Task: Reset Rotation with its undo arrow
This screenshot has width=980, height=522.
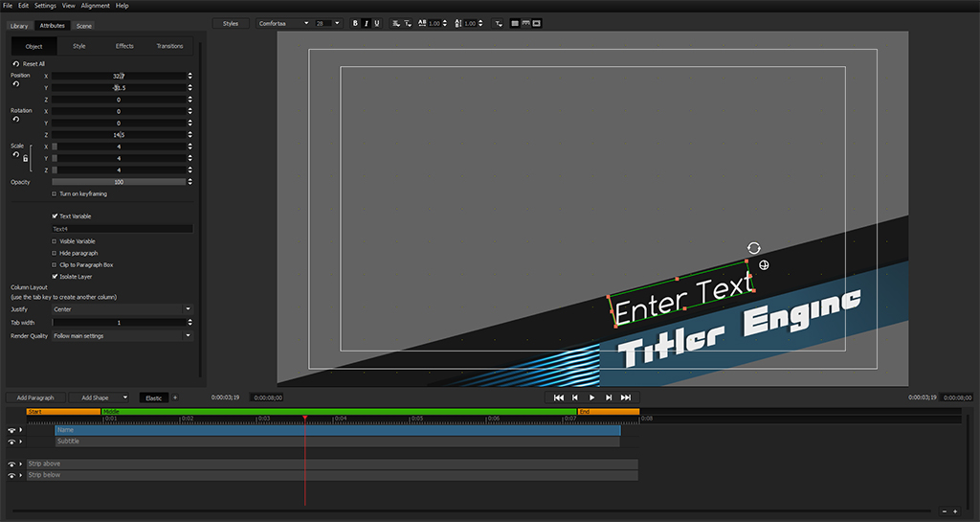Action: pyautogui.click(x=15, y=119)
